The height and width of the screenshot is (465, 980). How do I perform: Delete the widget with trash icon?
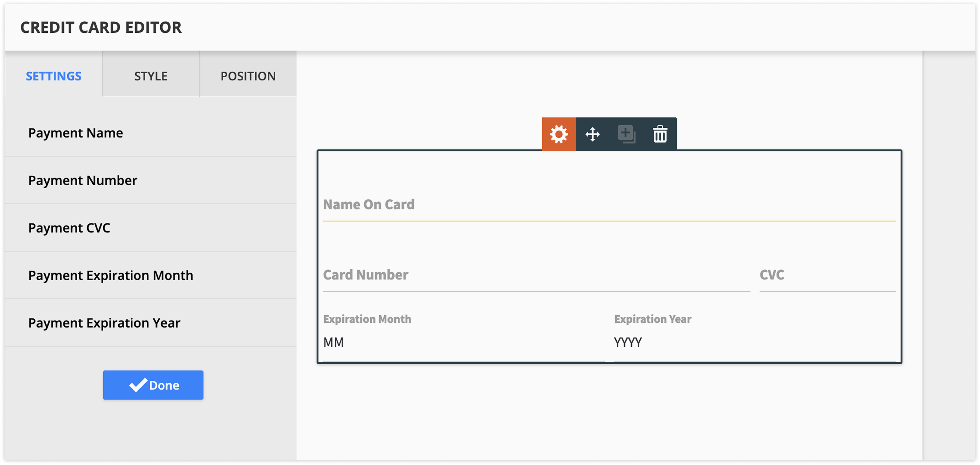point(660,135)
